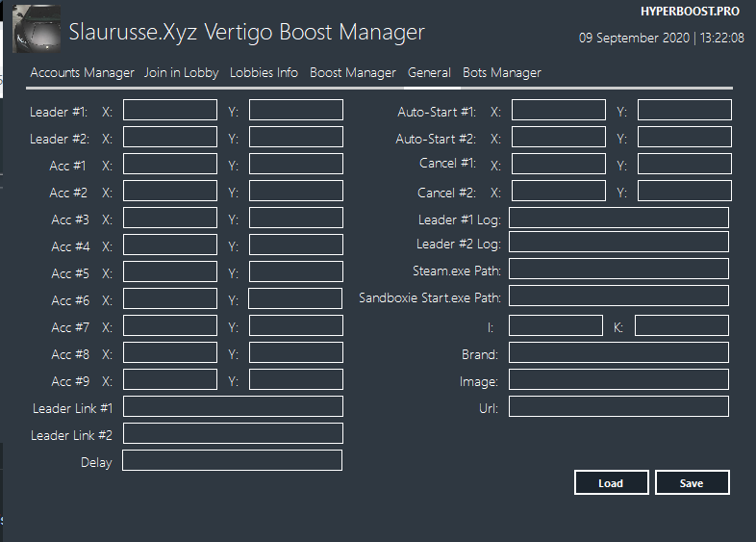Focus the Delay input field

pyautogui.click(x=232, y=461)
